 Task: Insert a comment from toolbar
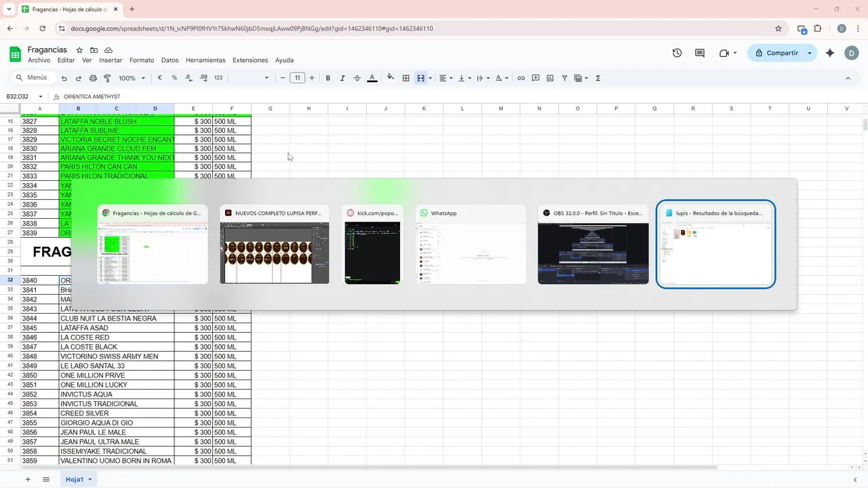(x=536, y=78)
